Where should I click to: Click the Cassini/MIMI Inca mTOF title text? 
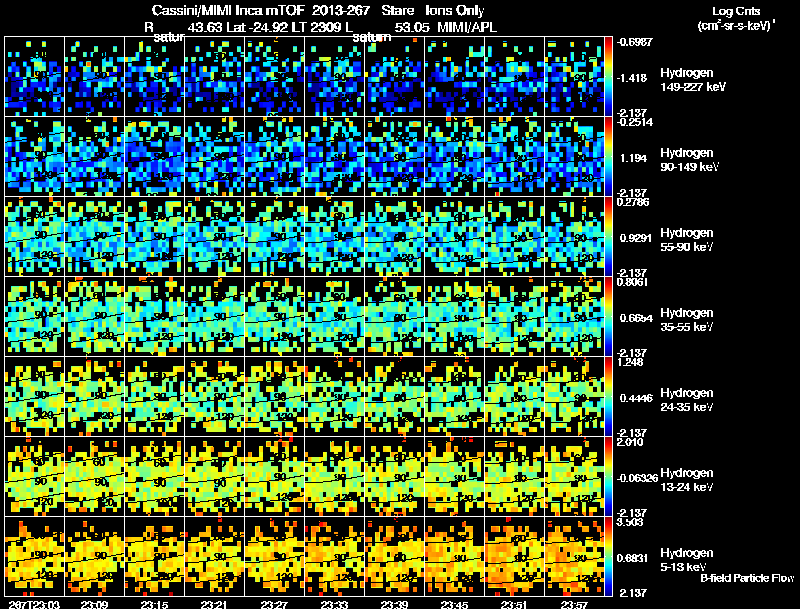[x=228, y=10]
